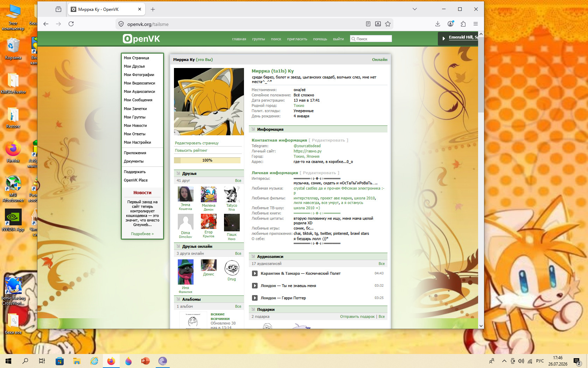Show hidden tray icons chevron
This screenshot has width=588, height=368.
coord(504,361)
